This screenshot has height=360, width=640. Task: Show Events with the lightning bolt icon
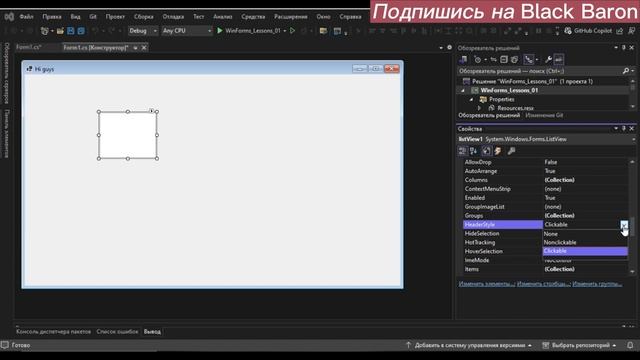pyautogui.click(x=498, y=151)
